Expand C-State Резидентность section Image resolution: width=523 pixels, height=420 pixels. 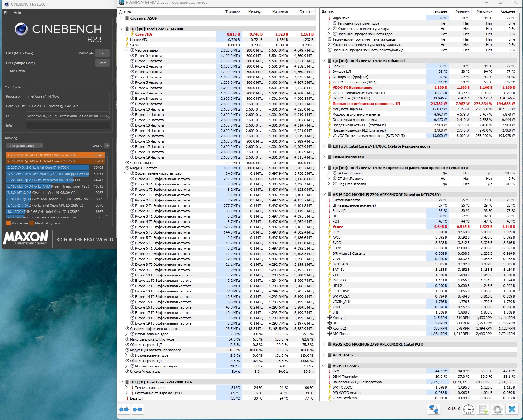[324, 146]
